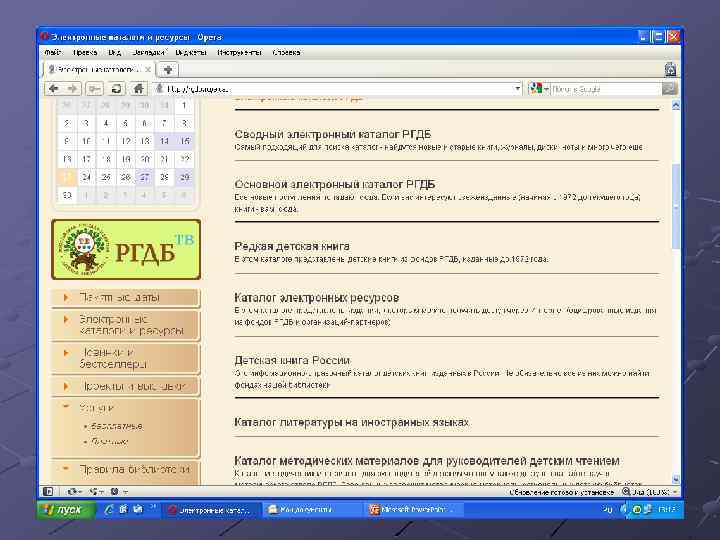Click in the Google search field
This screenshot has height=540, width=720.
tap(606, 89)
